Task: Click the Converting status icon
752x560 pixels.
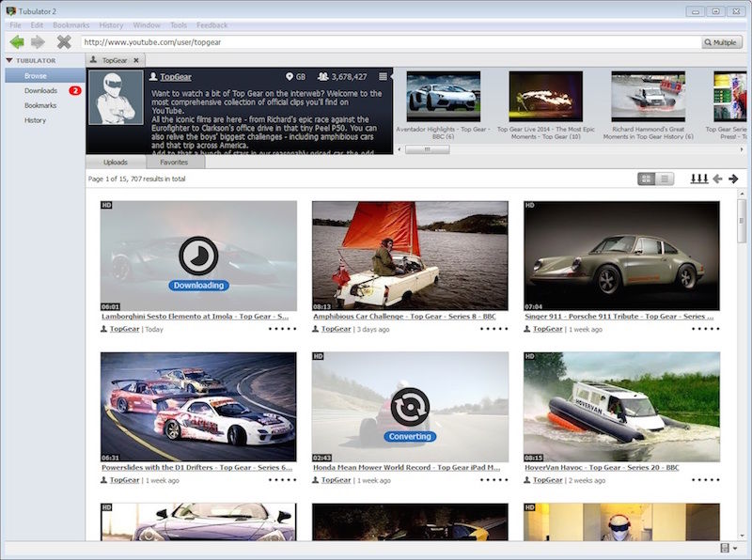Action: pos(410,407)
